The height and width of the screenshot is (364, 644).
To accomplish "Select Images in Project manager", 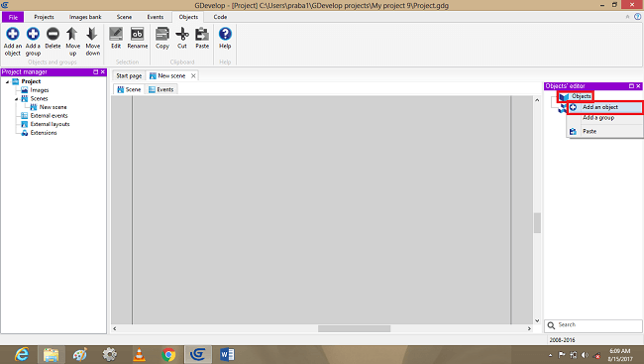I will tap(40, 90).
